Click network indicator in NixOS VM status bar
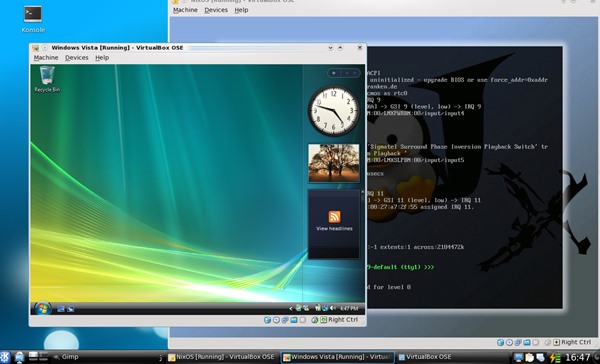This screenshot has height=364, width=600. point(518,343)
